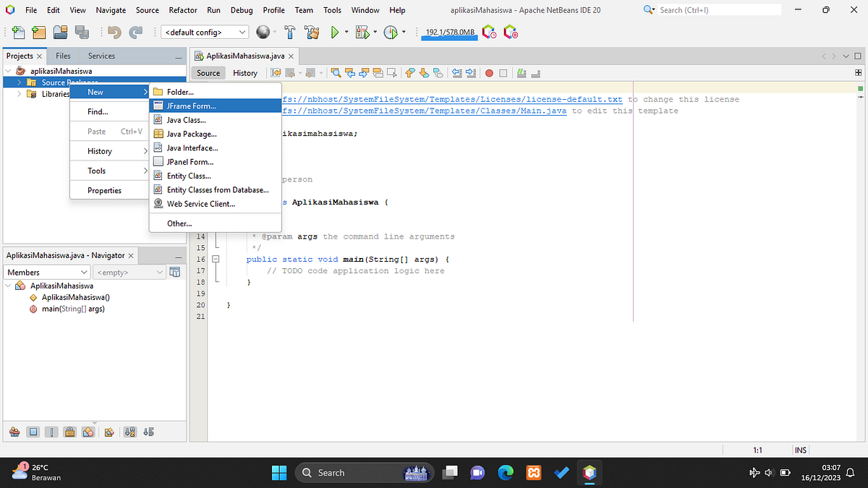Click the Build Project hammer icon
Viewport: 868px width, 488px height.
click(290, 33)
